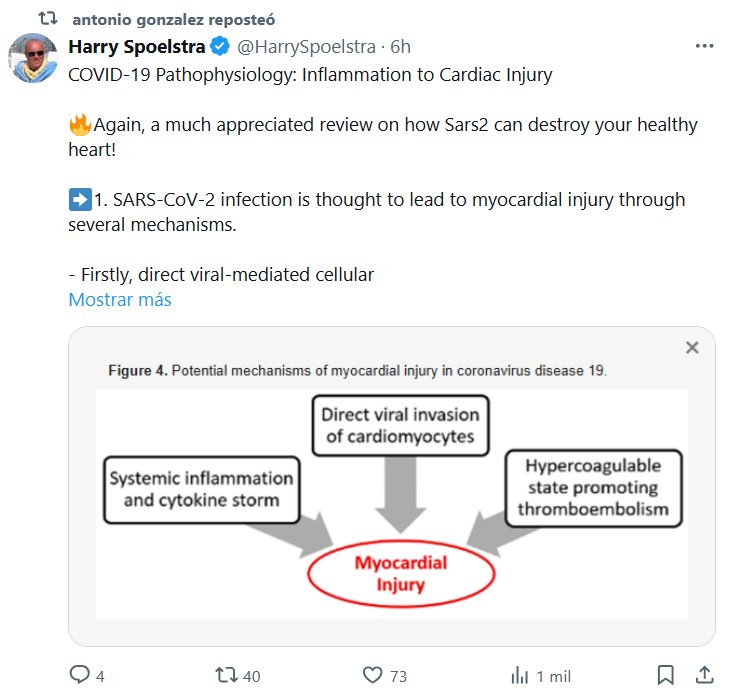The image size is (734, 700).
Task: Click the Harry Spoelstra display name
Action: [136, 47]
